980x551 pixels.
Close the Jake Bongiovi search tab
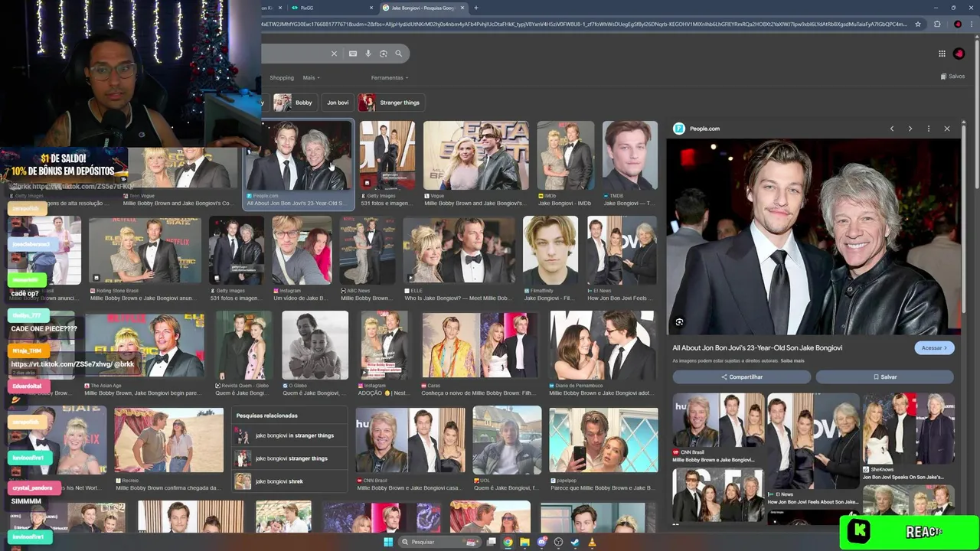pos(462,8)
